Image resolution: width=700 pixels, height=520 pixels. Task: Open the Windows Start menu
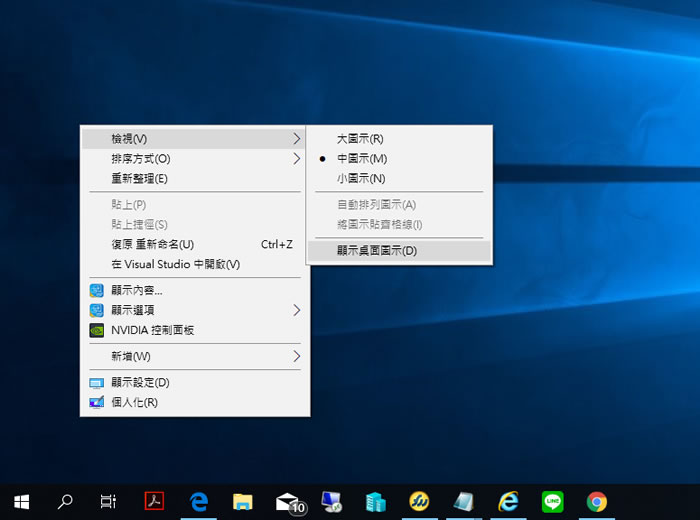(21, 502)
